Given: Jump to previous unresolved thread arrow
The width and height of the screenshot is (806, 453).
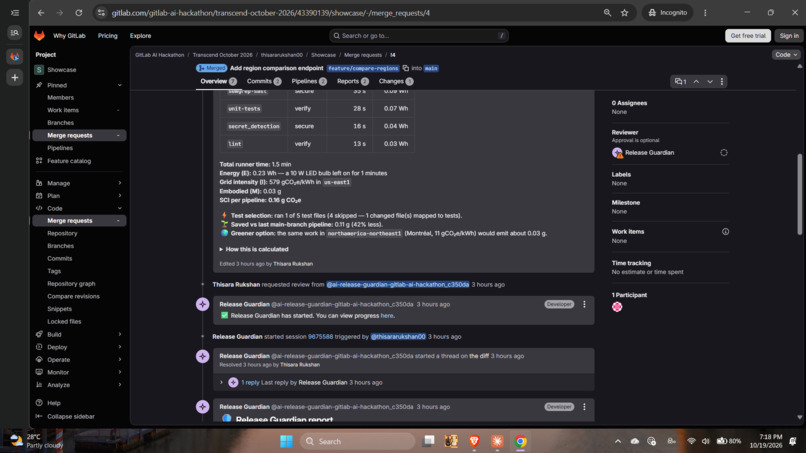Looking at the screenshot, I should (696, 81).
